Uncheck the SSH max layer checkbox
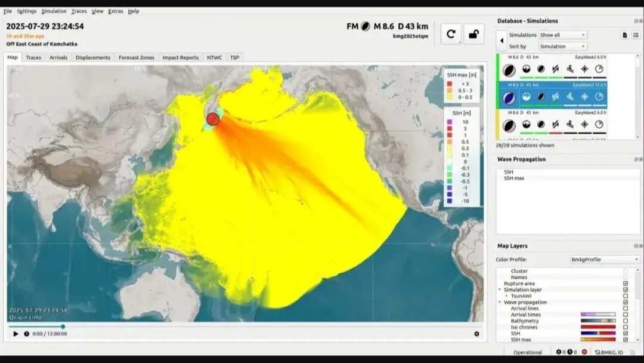Screen dimensions: 644x363 pos(626,340)
